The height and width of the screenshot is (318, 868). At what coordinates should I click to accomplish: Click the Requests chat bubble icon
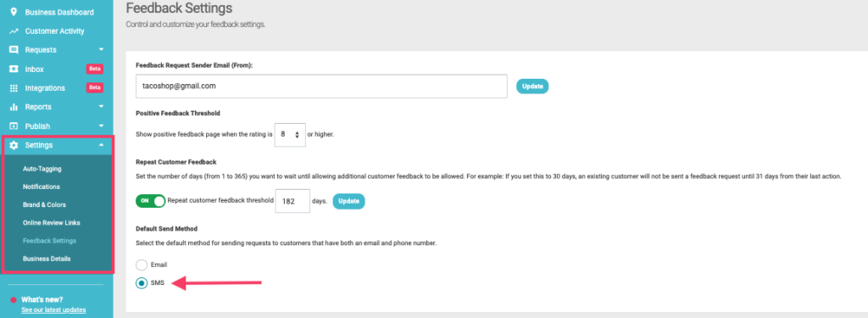[14, 50]
